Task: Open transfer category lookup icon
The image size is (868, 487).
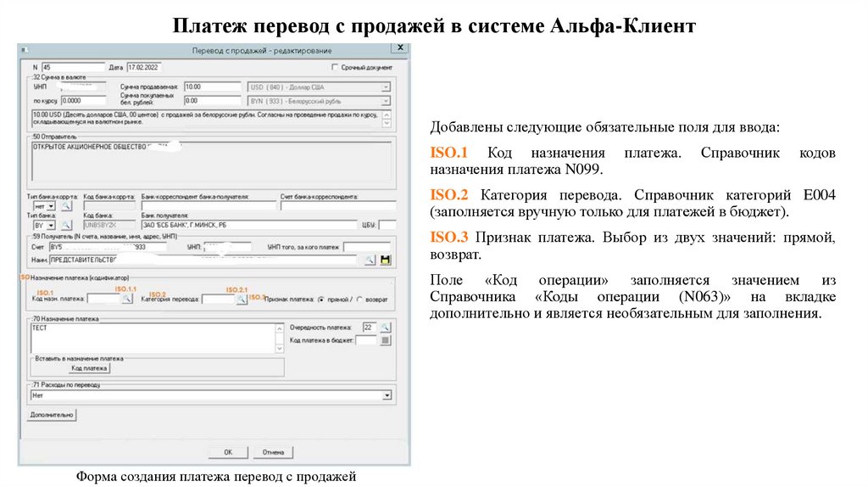Action: tap(241, 299)
